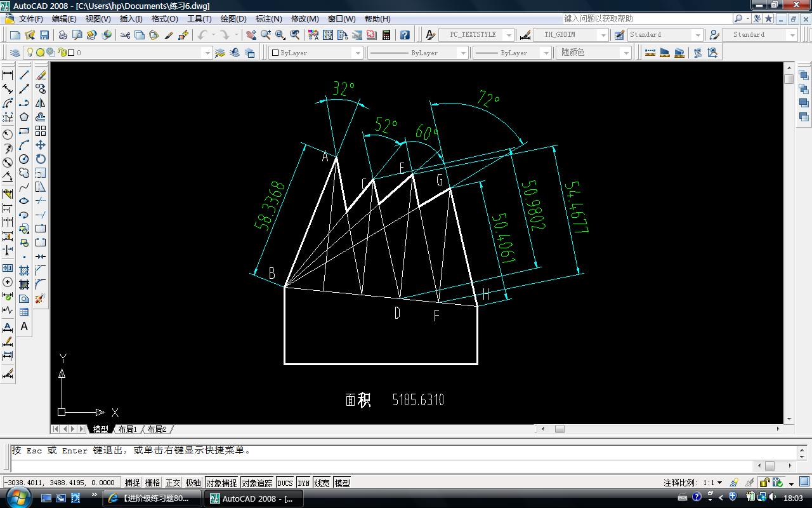Open the 文件(F) menu
The image size is (812, 508).
[30, 18]
